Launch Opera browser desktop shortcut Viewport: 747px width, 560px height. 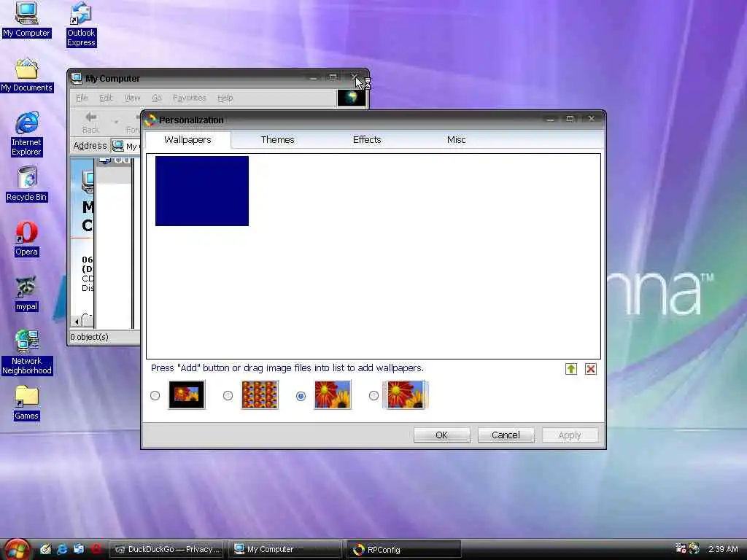[x=26, y=238]
